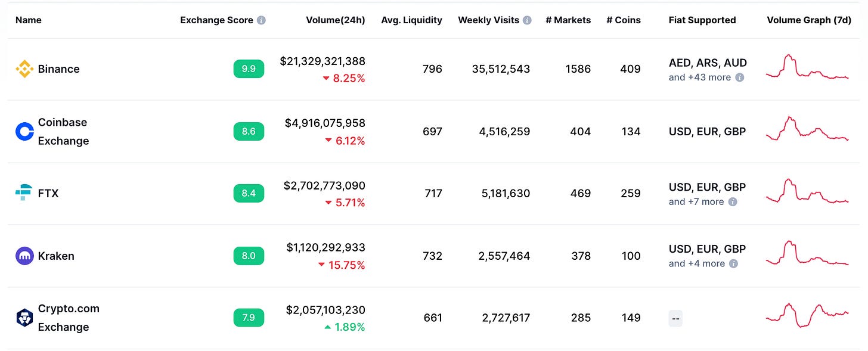Click info icon beside Exchange Score header

(261, 20)
